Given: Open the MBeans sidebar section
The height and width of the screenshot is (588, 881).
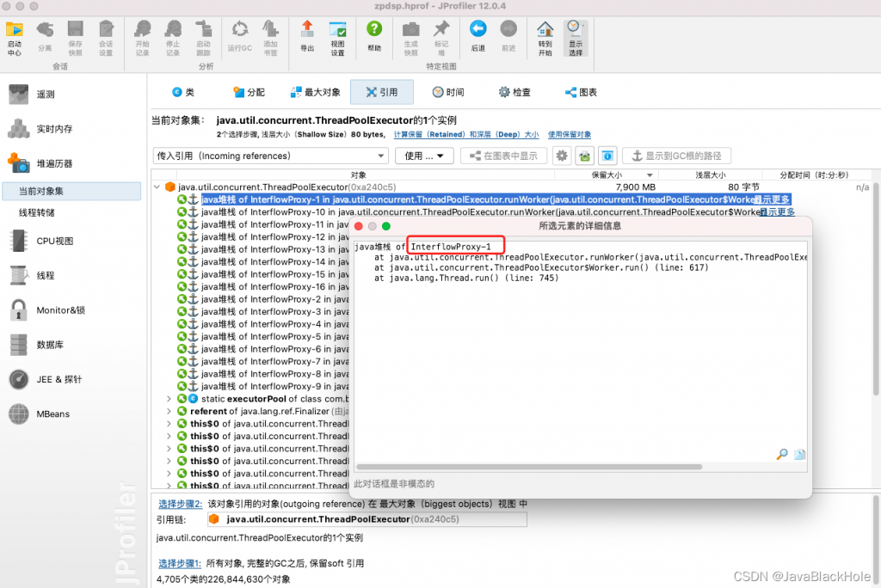Looking at the screenshot, I should tap(40, 413).
